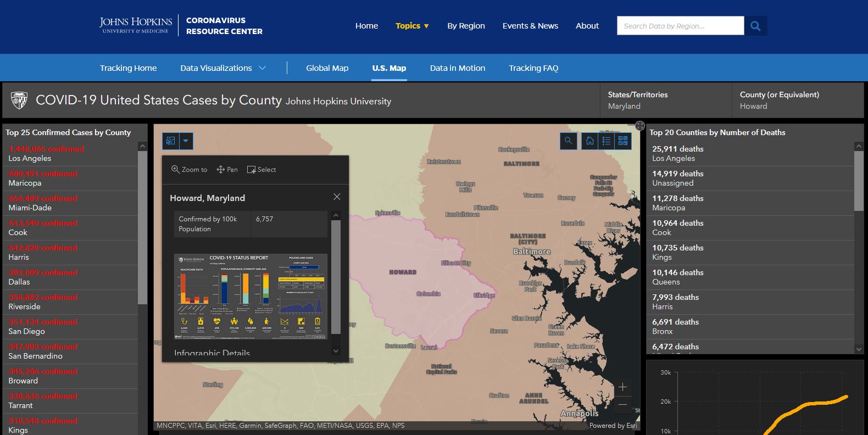The image size is (868, 435).
Task: Switch to the Global Map tab
Action: [x=327, y=68]
